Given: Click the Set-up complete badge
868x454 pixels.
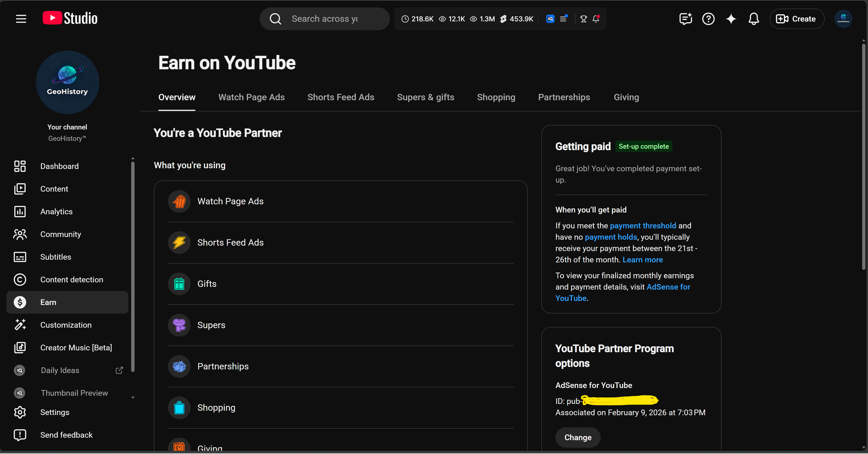Looking at the screenshot, I should [644, 146].
